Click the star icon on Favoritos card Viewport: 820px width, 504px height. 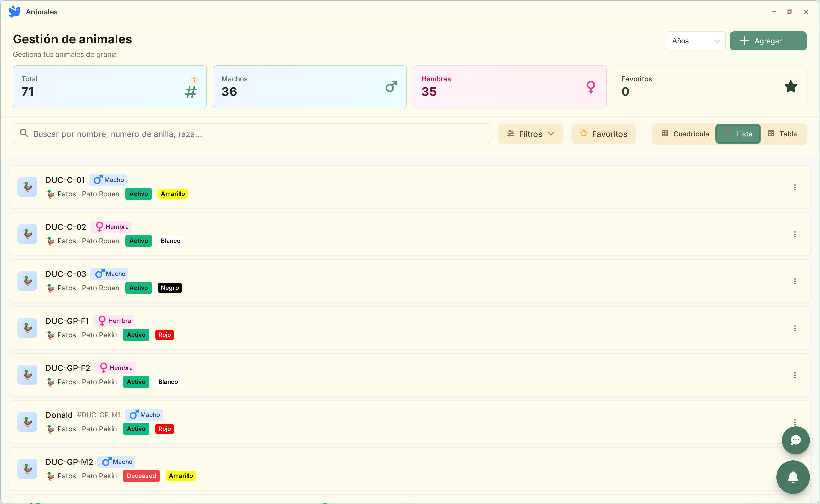coord(791,87)
